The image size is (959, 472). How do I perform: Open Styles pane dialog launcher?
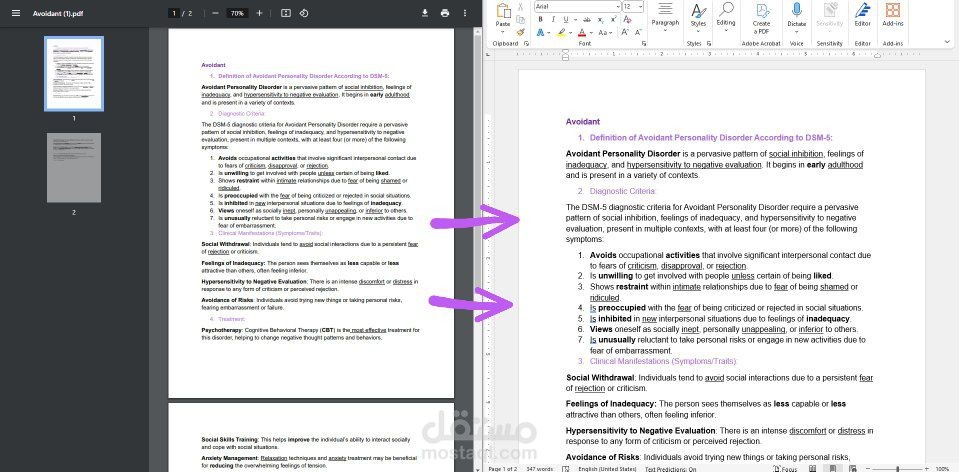click(709, 43)
